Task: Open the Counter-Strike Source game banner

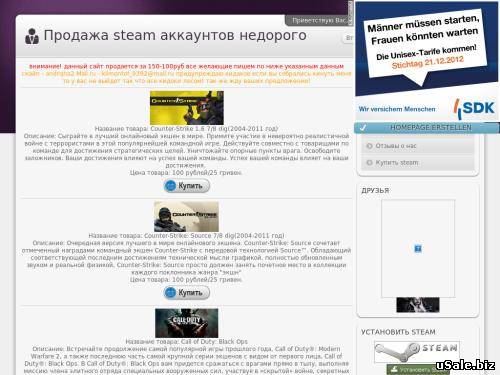Action: [186, 216]
